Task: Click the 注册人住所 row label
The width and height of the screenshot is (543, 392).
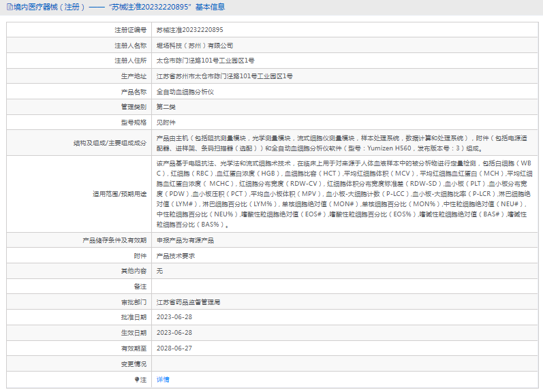Action: pos(131,61)
